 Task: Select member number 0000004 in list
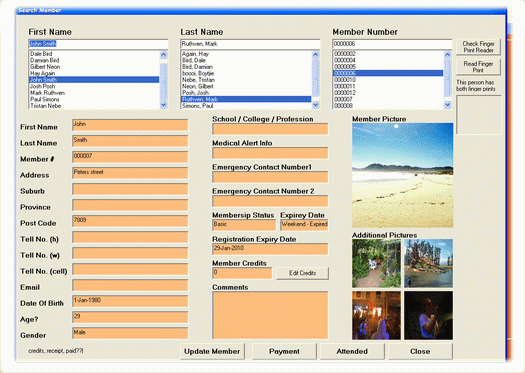388,60
